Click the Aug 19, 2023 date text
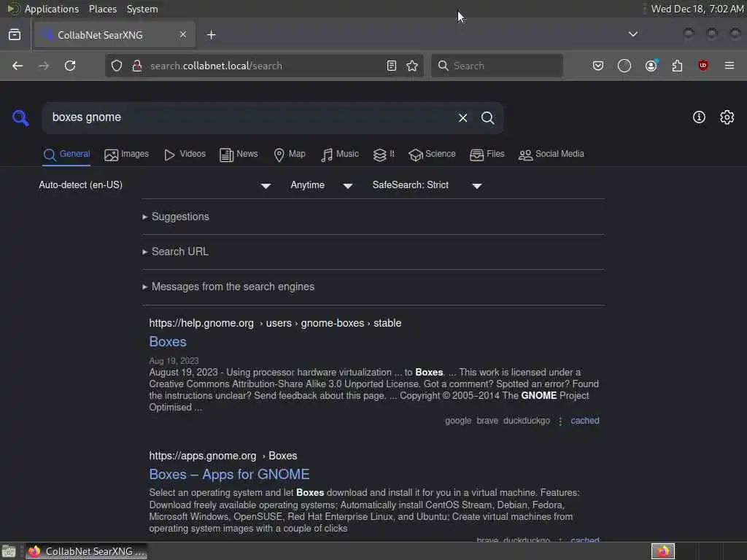Screen dimensions: 747x560 point(174,361)
